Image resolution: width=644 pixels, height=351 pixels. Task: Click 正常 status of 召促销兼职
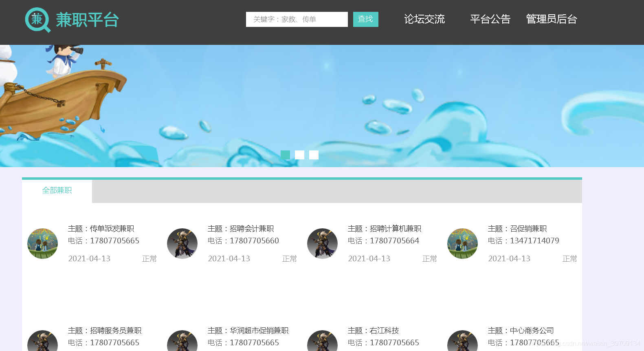[570, 259]
